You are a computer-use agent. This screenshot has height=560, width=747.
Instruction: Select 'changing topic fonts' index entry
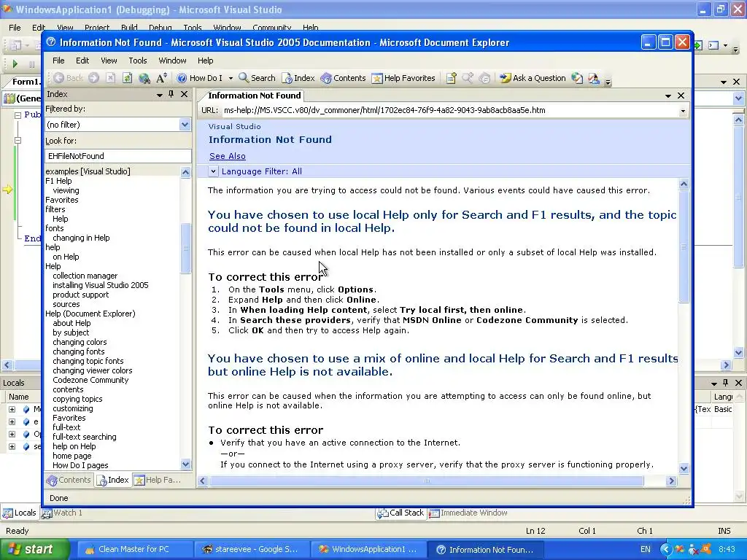(x=88, y=361)
